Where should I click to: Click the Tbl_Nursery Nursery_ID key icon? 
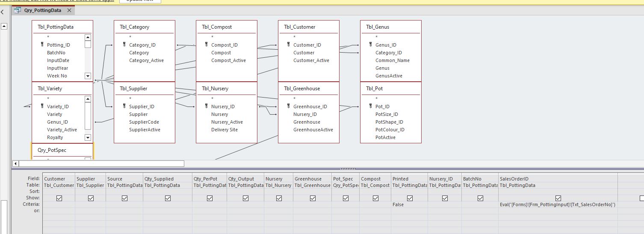tap(207, 106)
